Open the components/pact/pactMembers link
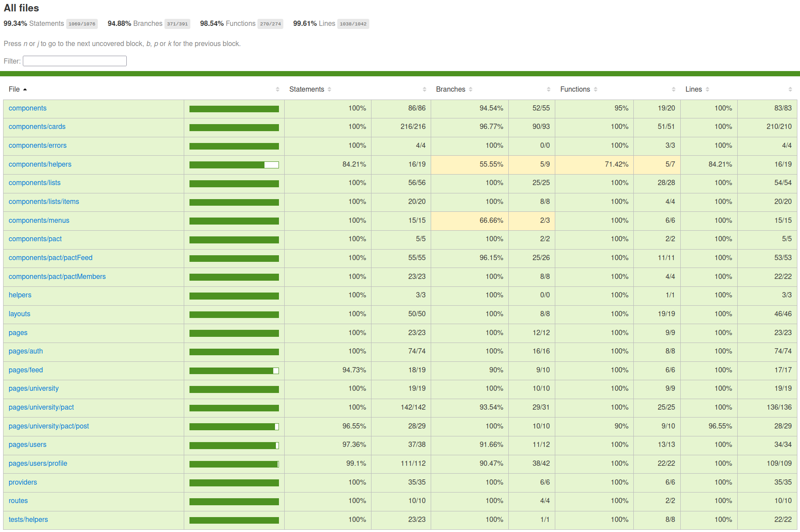The image size is (800, 532). click(57, 277)
